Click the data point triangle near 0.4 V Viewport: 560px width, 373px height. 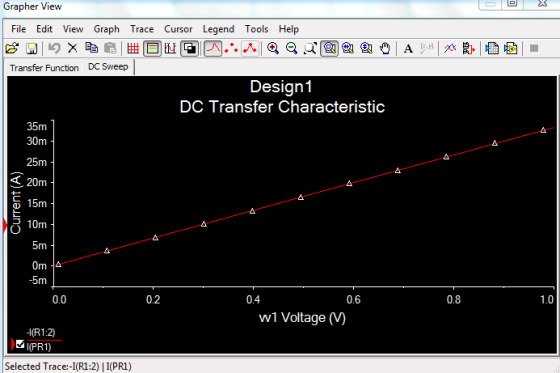(252, 211)
